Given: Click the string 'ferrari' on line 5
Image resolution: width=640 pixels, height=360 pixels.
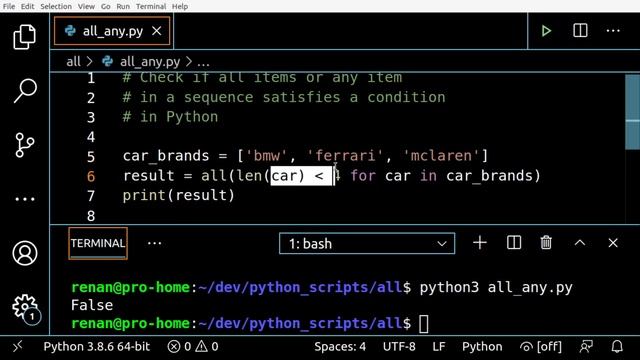Looking at the screenshot, I should (345, 156).
